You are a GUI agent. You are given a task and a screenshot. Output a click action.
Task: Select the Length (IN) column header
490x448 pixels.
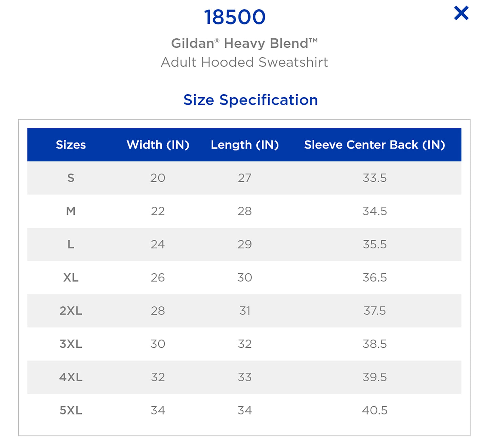[244, 145]
